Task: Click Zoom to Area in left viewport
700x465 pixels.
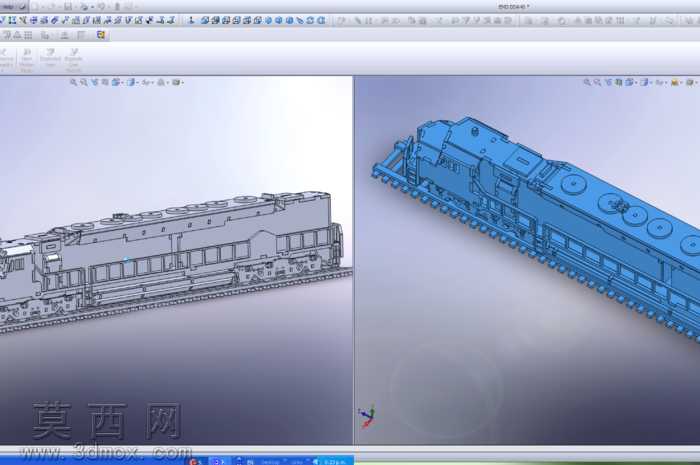Action: click(x=83, y=83)
